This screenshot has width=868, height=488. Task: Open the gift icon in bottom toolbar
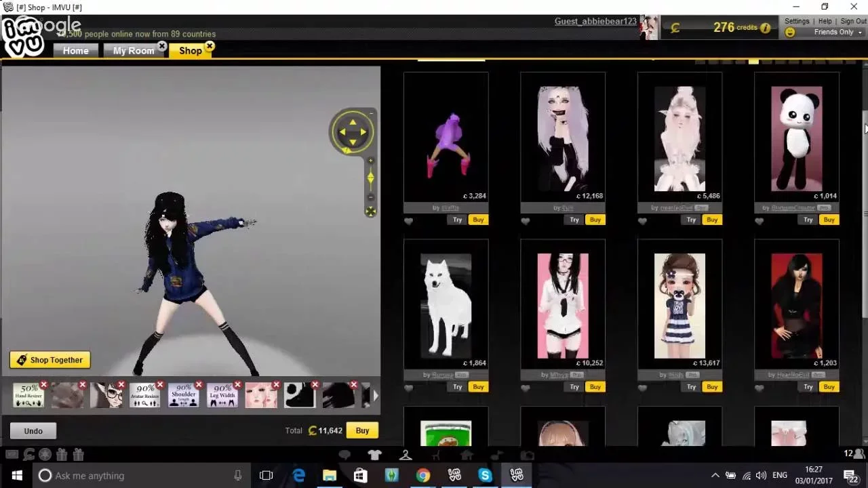(x=62, y=455)
